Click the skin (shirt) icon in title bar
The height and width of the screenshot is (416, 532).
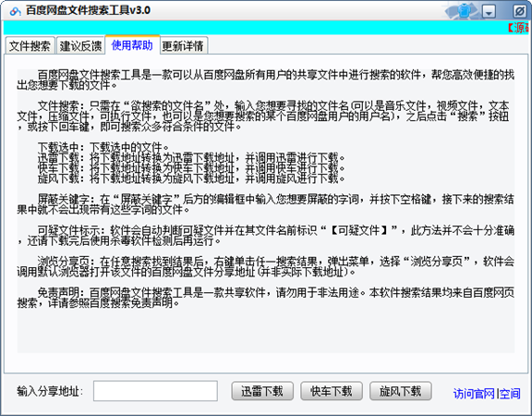(464, 11)
